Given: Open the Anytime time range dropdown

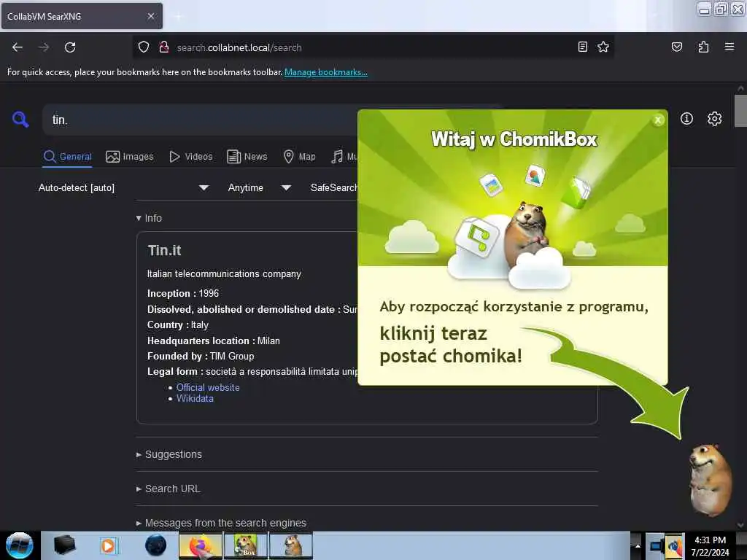Looking at the screenshot, I should point(259,187).
